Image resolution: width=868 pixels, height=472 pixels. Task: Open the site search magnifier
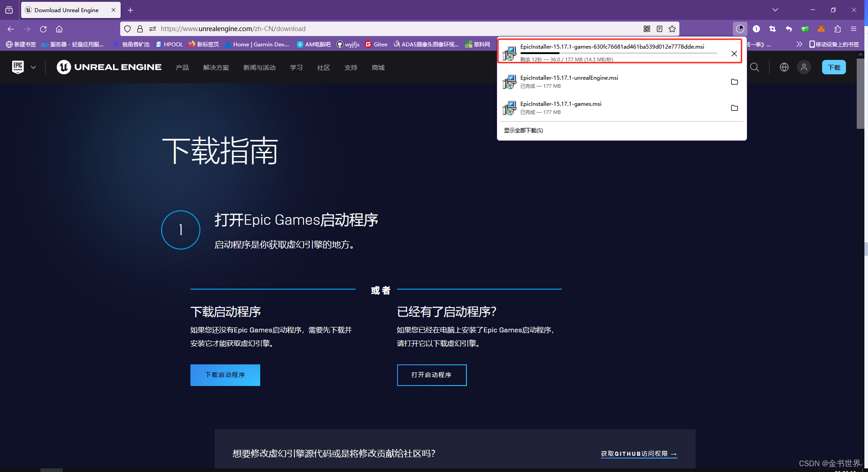(755, 67)
